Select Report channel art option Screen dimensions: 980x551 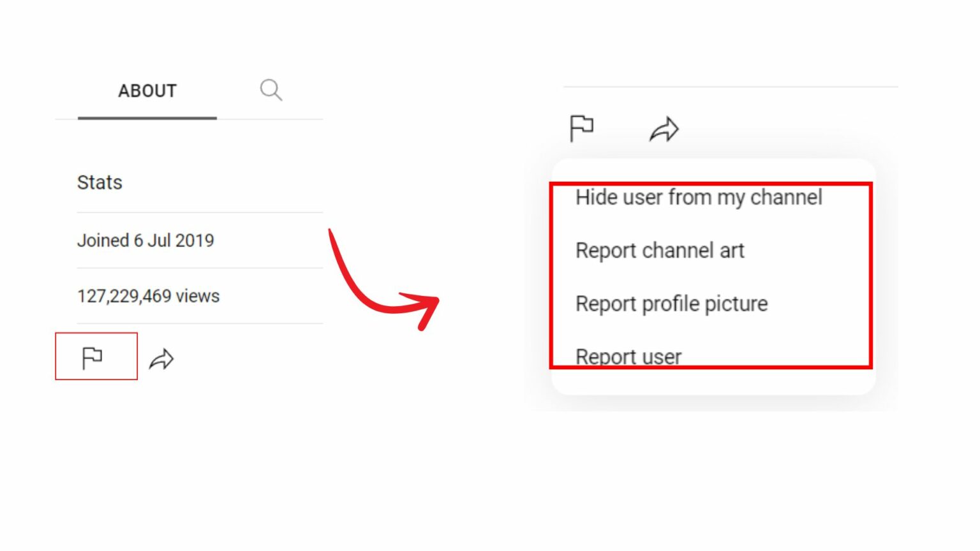pyautogui.click(x=660, y=250)
